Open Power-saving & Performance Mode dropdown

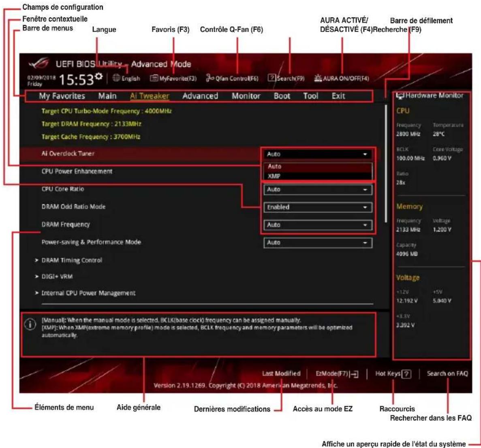pos(318,243)
